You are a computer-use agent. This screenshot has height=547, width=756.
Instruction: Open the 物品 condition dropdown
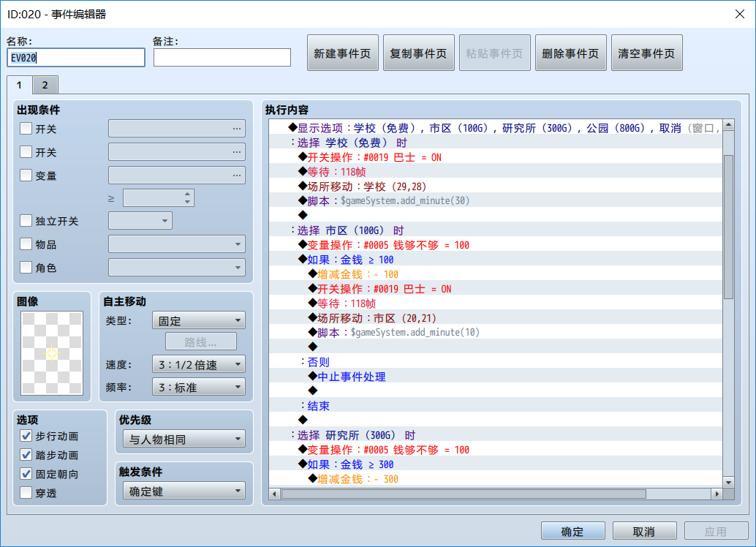pyautogui.click(x=177, y=244)
